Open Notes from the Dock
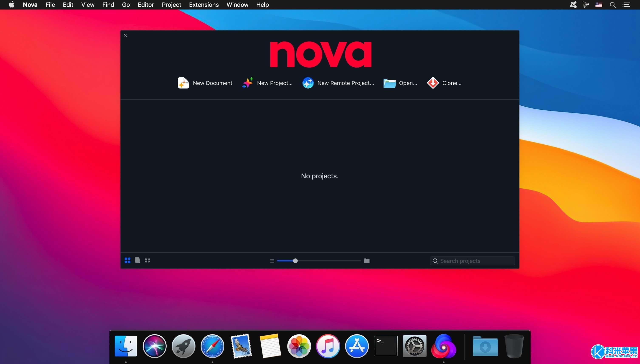Image resolution: width=640 pixels, height=364 pixels. [270, 346]
